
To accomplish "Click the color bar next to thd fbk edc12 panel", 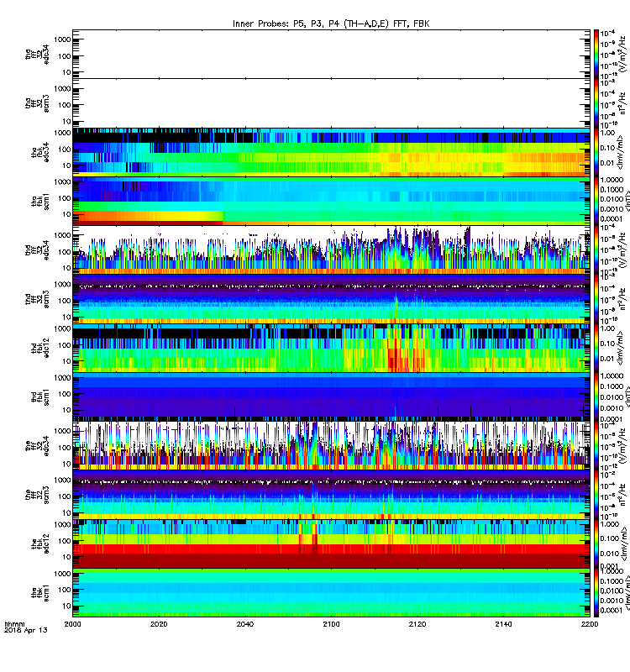I will point(596,348).
